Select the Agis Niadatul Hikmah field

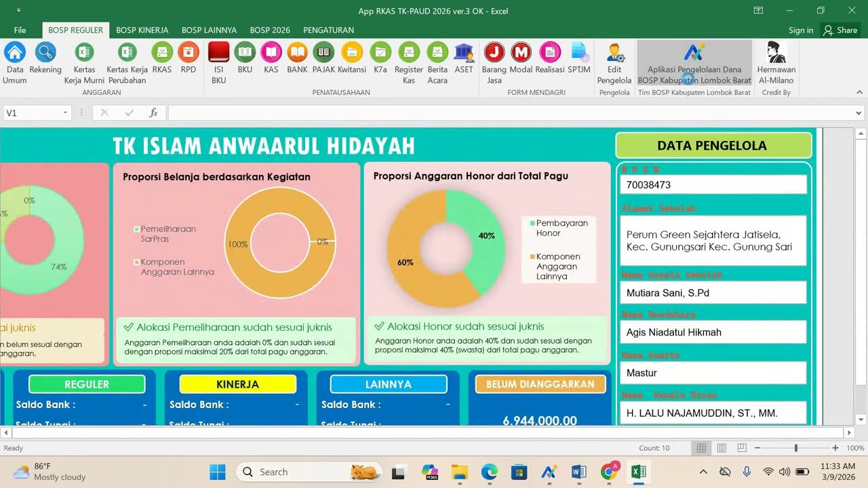click(x=713, y=332)
